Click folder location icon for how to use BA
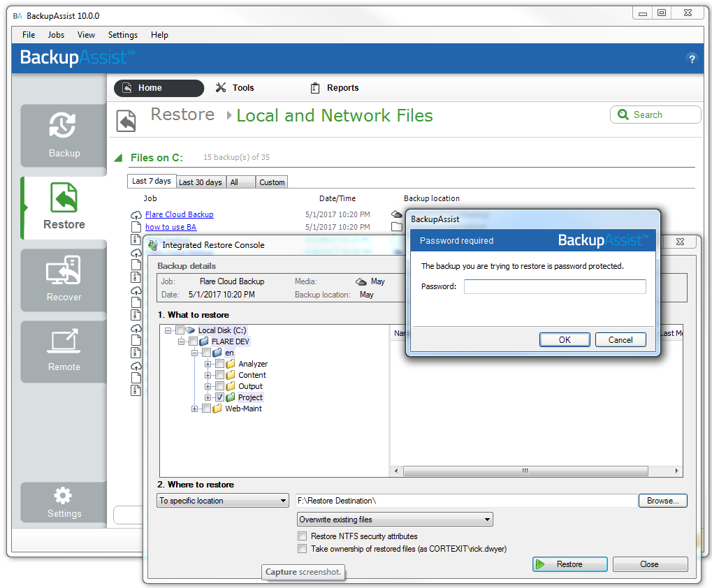This screenshot has width=712, height=588. click(x=396, y=226)
